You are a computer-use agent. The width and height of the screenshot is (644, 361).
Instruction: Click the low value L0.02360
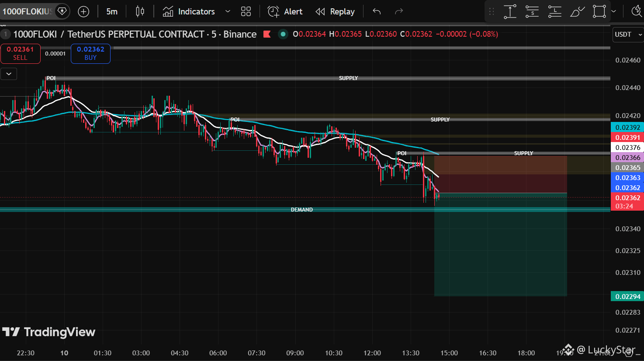[x=381, y=34]
